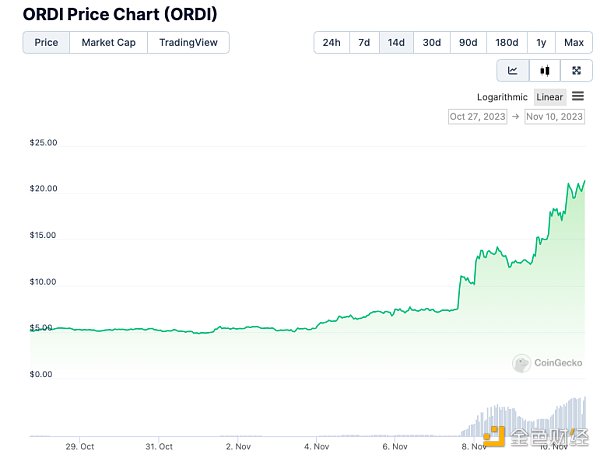600x458 pixels.
Task: Open the chart in fullscreen mode
Action: click(x=576, y=70)
